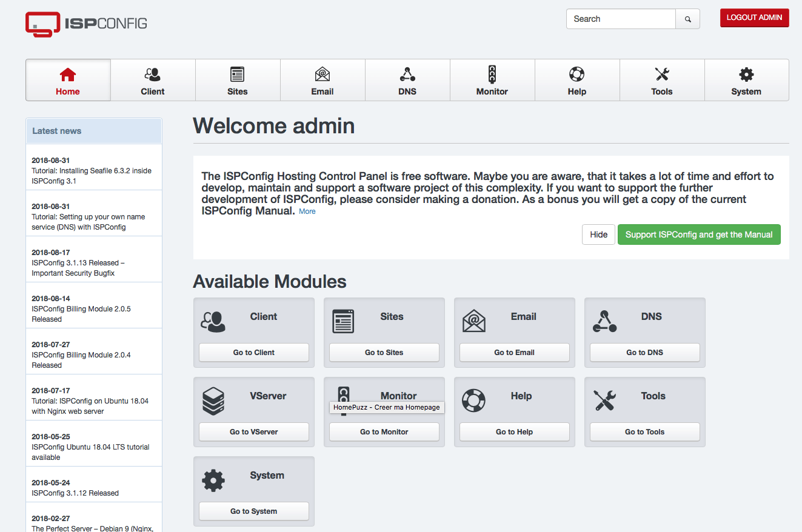Click the Go to Help button
Image resolution: width=802 pixels, height=532 pixels.
[x=515, y=431]
